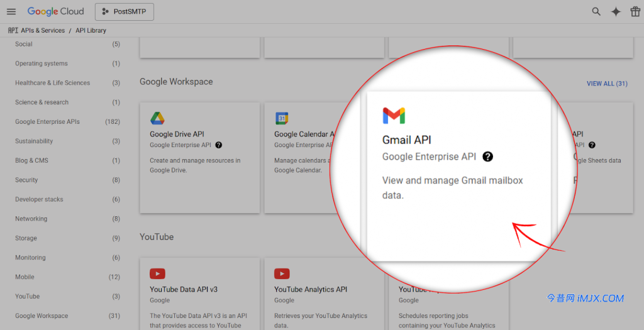Open the Gemini sparkle icon
This screenshot has height=330, width=644.
click(x=616, y=11)
